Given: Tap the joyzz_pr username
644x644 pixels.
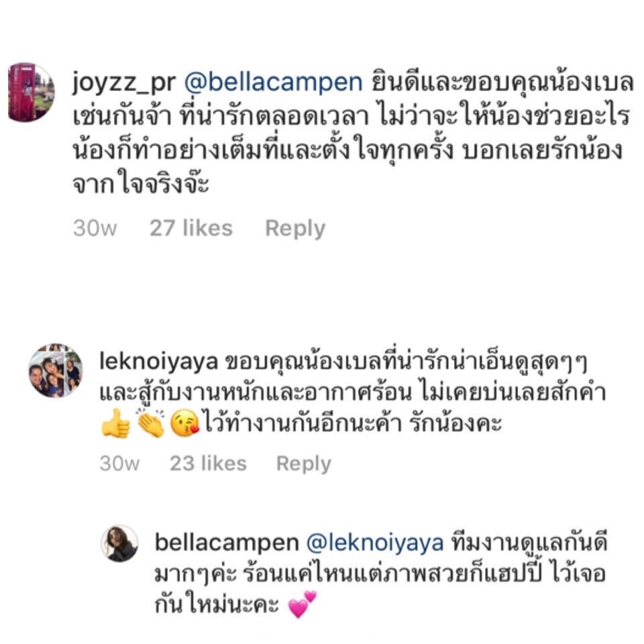Looking at the screenshot, I should coord(123,83).
